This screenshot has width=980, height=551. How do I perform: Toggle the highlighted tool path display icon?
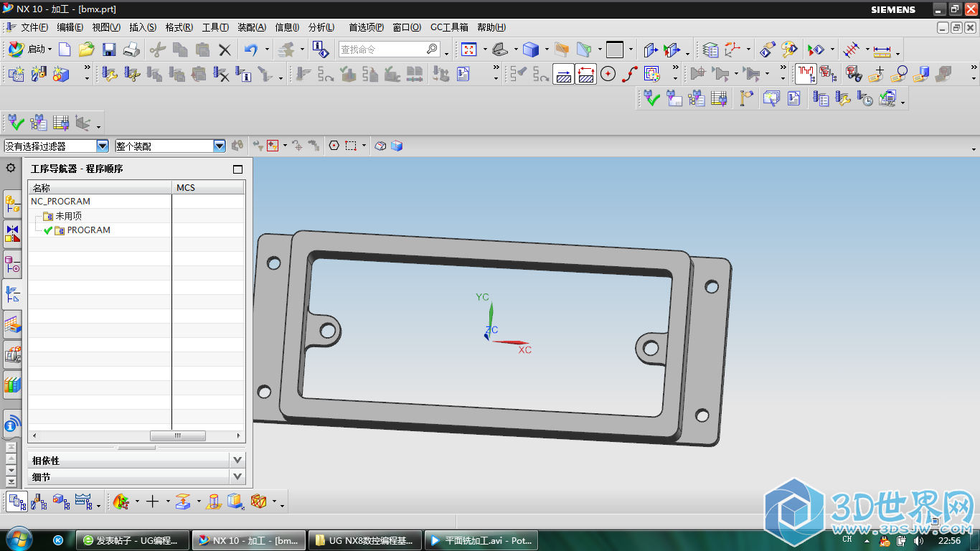[x=806, y=73]
